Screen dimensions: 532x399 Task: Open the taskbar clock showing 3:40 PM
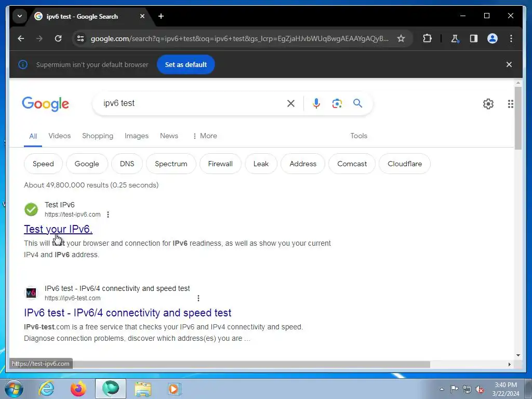pos(506,389)
